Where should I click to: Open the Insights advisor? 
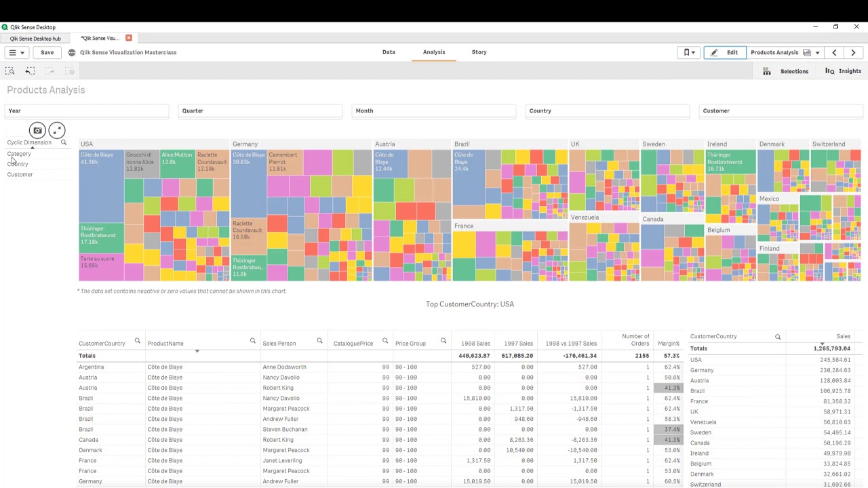coord(843,71)
